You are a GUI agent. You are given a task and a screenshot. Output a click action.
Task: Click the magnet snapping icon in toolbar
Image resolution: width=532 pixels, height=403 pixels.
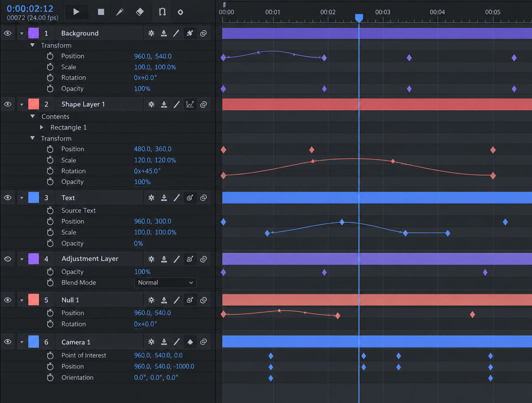pyautogui.click(x=162, y=12)
